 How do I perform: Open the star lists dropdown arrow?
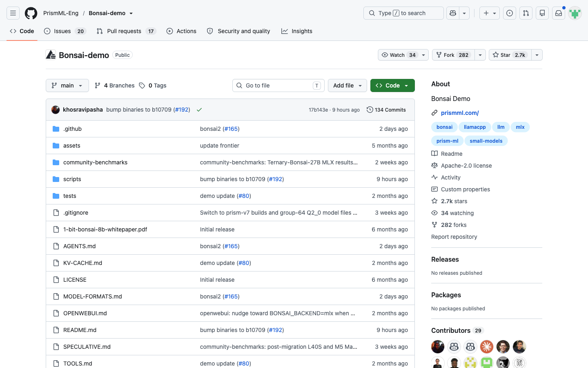[x=537, y=55]
